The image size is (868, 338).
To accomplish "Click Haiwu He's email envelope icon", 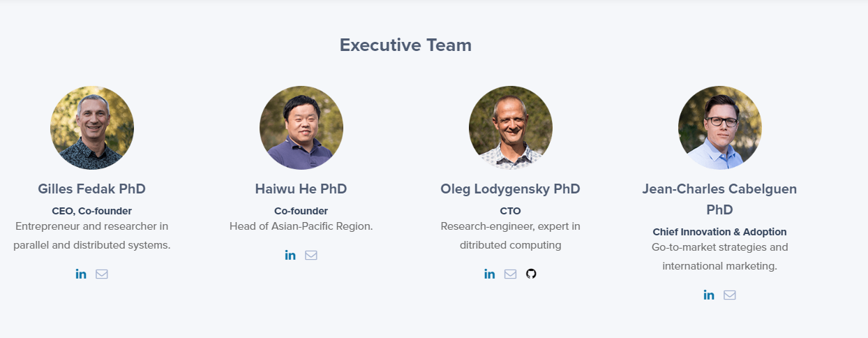I will pyautogui.click(x=311, y=255).
